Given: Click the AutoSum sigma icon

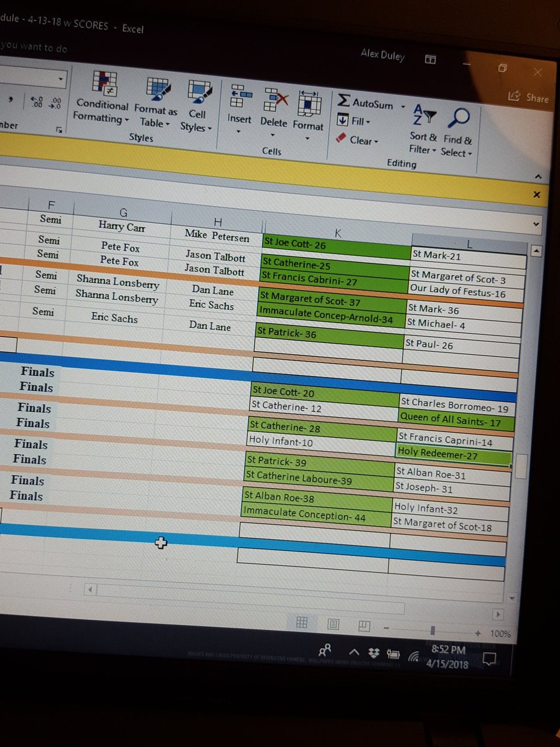Looking at the screenshot, I should [x=343, y=101].
